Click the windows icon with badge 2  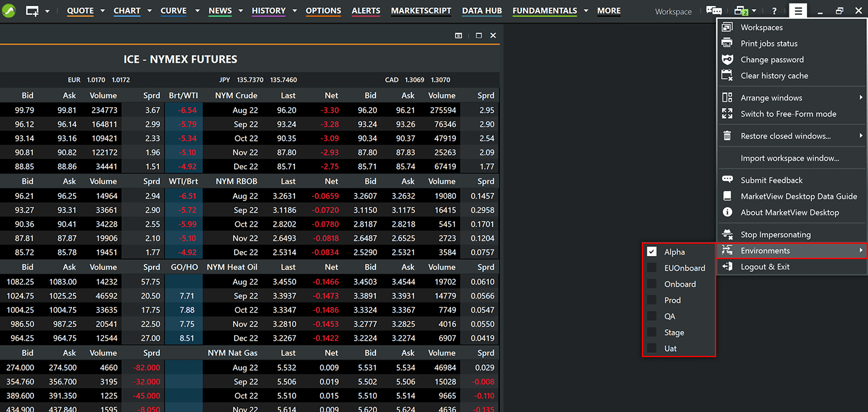(741, 11)
